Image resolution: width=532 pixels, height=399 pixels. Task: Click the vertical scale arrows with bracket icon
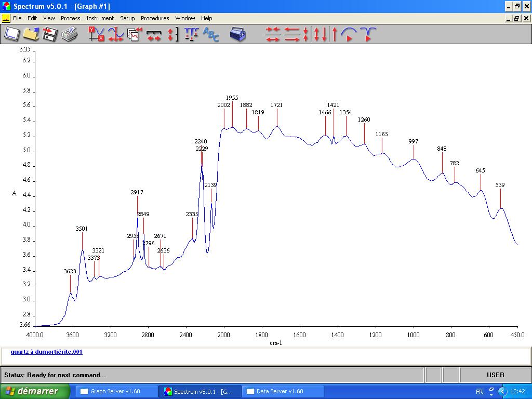tap(172, 34)
